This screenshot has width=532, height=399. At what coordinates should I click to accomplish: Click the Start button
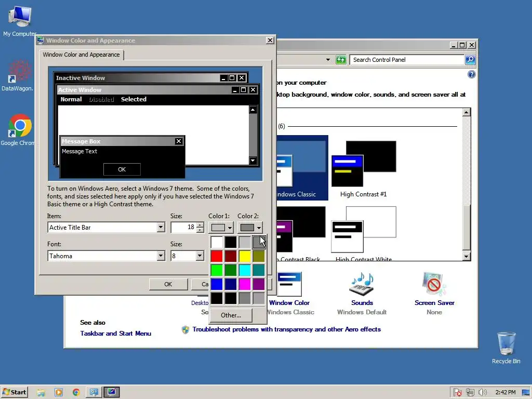(x=14, y=392)
